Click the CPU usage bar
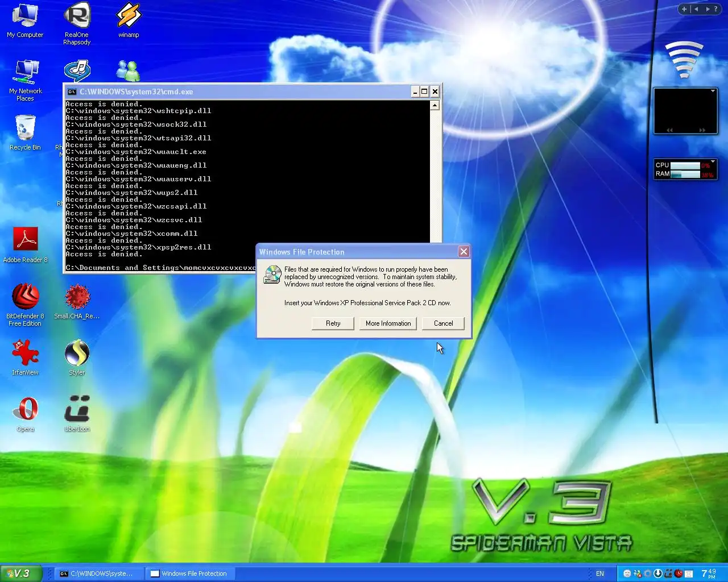 pos(685,165)
